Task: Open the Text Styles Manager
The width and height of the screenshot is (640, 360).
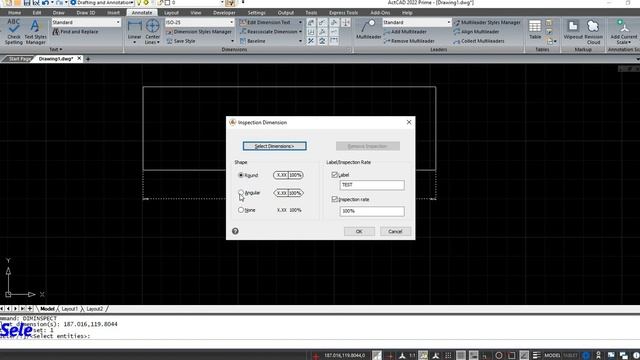Action: (x=35, y=31)
